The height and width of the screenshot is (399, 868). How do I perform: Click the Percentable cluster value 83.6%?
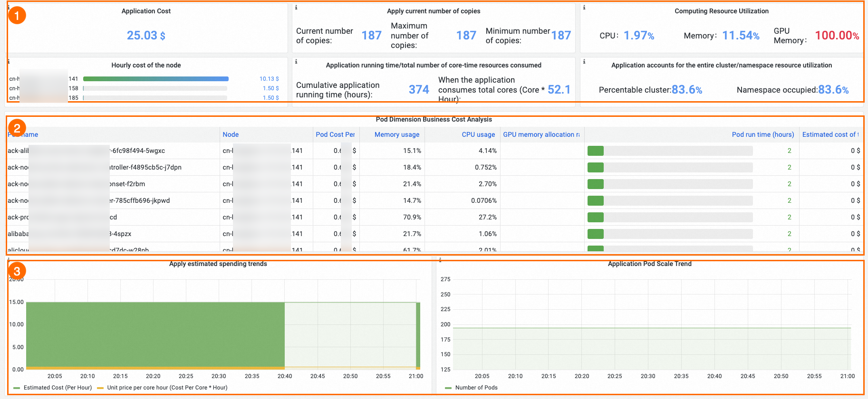[x=687, y=90]
